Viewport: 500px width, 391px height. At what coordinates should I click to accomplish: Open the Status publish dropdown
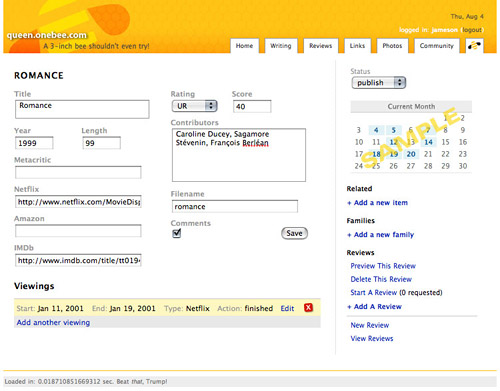[379, 83]
